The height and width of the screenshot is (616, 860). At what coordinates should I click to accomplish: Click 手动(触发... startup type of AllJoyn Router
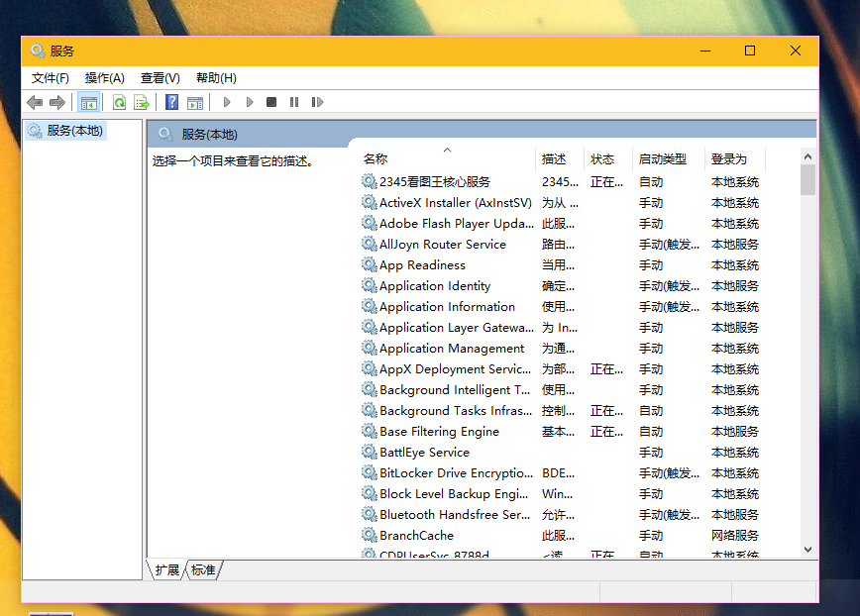pyautogui.click(x=669, y=244)
